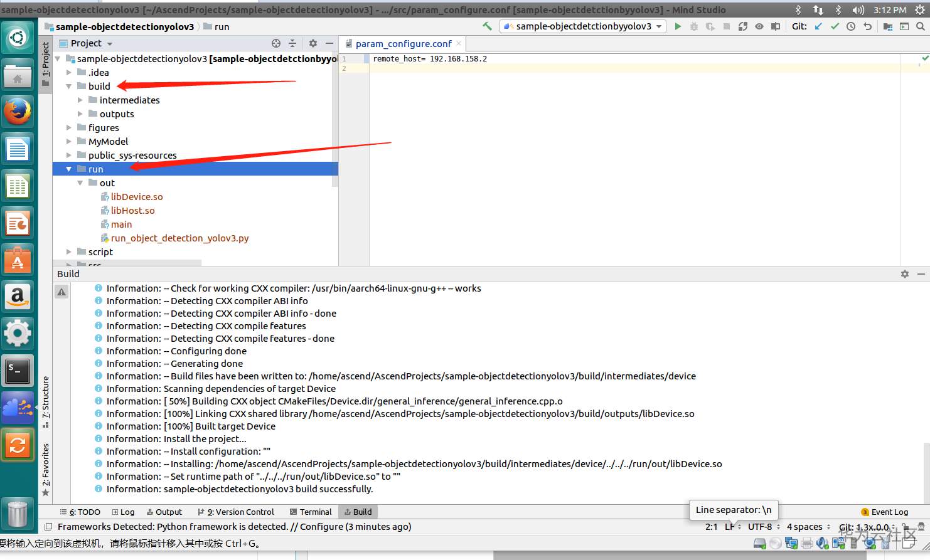Click the Stop square icon in toolbar

click(727, 26)
